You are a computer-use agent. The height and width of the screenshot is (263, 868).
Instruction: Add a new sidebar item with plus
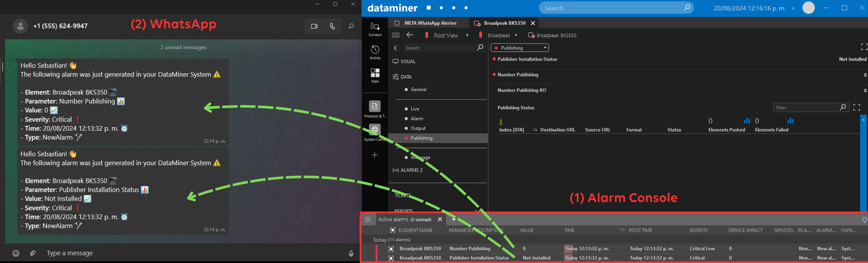point(374,155)
